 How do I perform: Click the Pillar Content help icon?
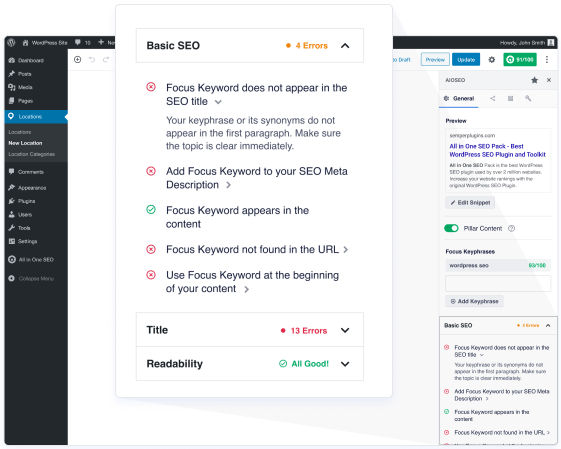click(x=512, y=228)
